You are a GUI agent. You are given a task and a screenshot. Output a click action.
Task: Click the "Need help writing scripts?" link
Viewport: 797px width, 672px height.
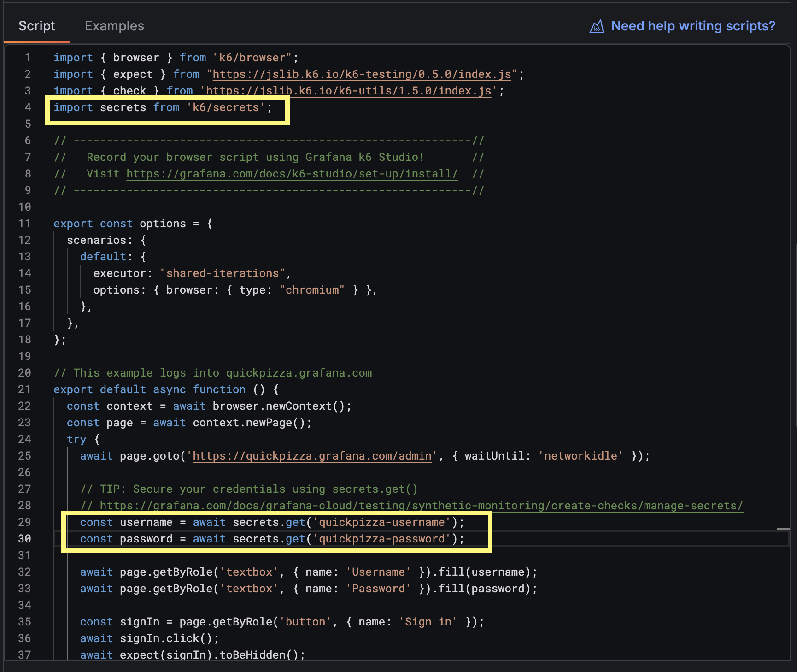692,26
